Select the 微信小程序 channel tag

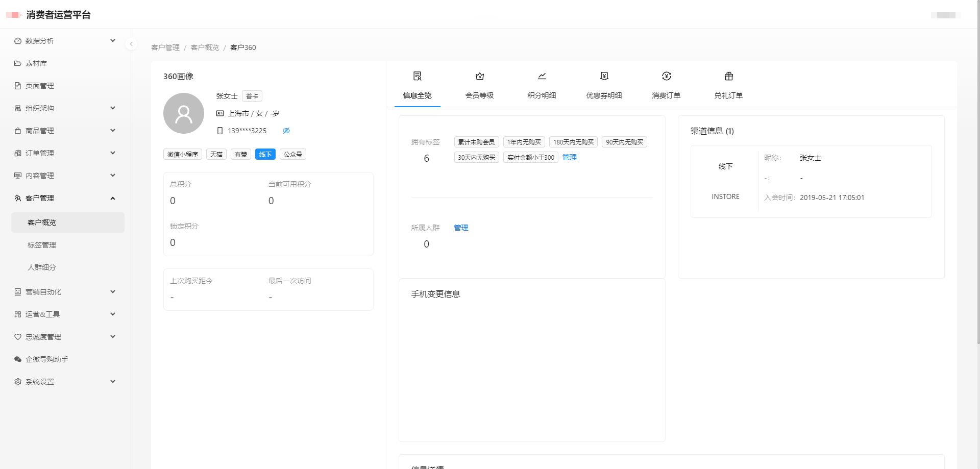(183, 154)
